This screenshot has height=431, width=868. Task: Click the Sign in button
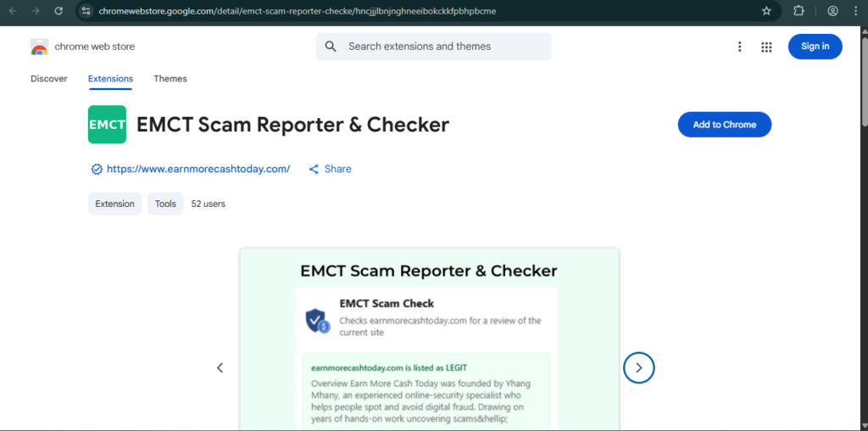click(x=815, y=47)
